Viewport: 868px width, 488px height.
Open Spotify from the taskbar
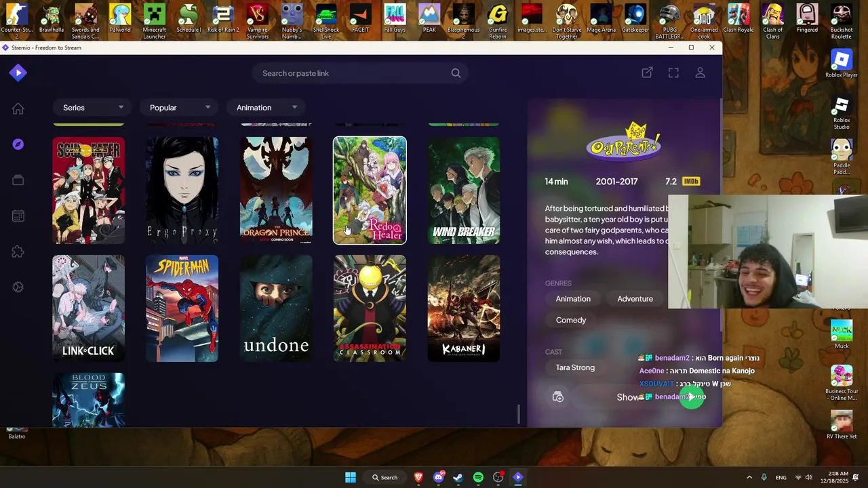click(x=478, y=477)
